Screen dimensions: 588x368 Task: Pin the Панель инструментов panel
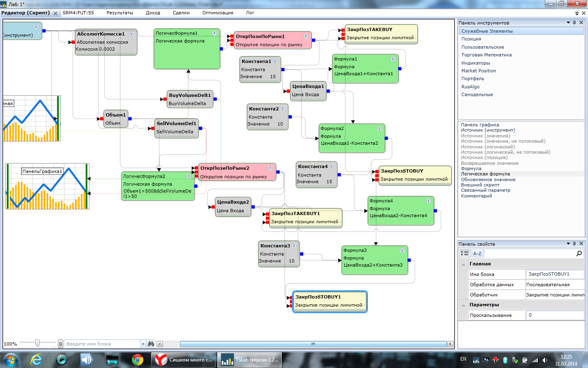tap(575, 23)
